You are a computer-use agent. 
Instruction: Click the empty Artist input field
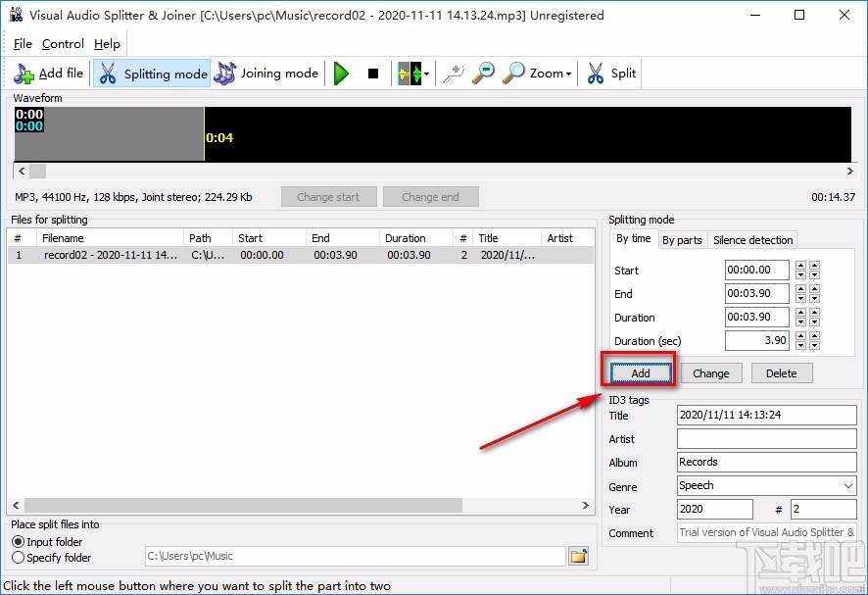point(767,439)
